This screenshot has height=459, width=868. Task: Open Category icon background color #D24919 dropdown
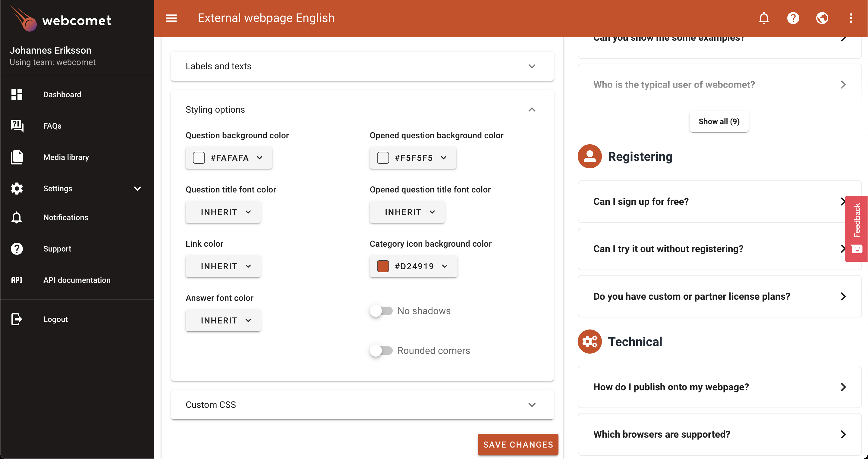click(414, 266)
